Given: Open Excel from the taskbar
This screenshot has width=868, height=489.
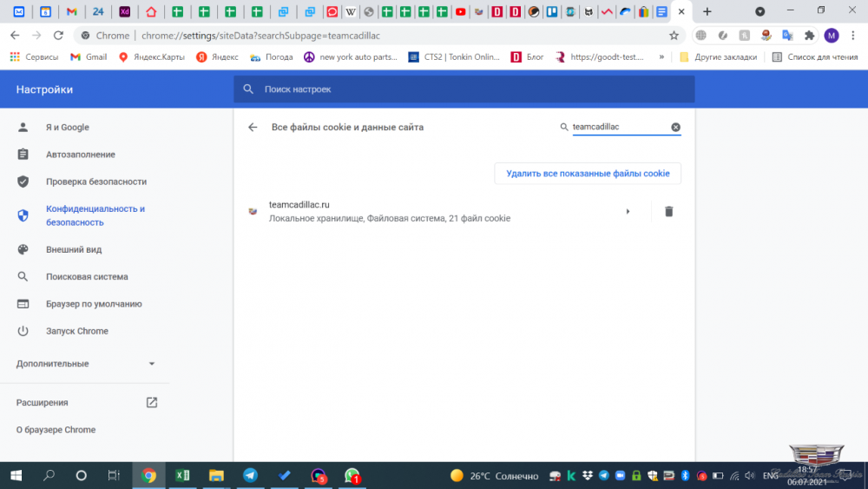Looking at the screenshot, I should (x=182, y=476).
